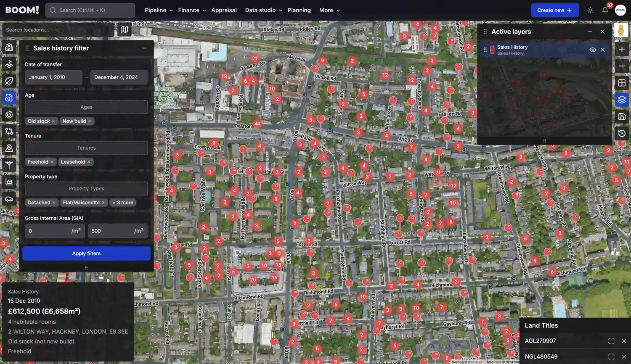The height and width of the screenshot is (364, 631).
Task: Expand the More menu
Action: (329, 10)
